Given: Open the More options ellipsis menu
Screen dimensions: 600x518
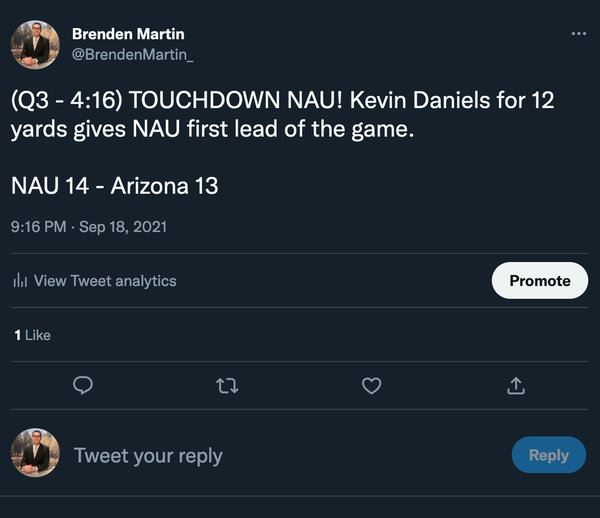Looking at the screenshot, I should point(578,33).
